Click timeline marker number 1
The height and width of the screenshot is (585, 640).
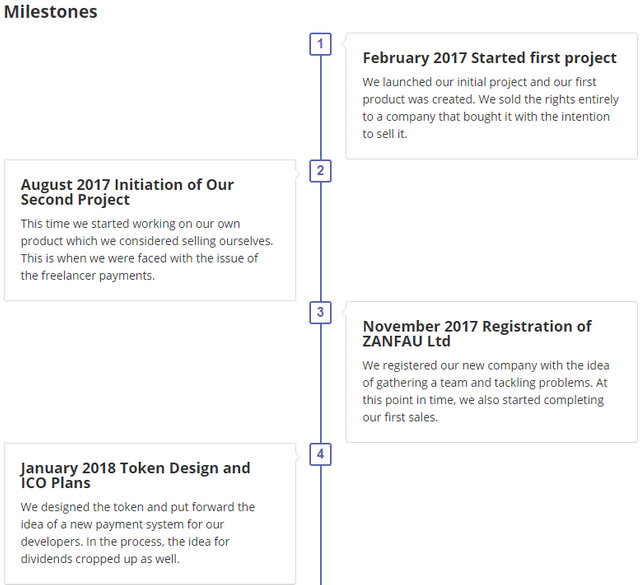click(320, 44)
